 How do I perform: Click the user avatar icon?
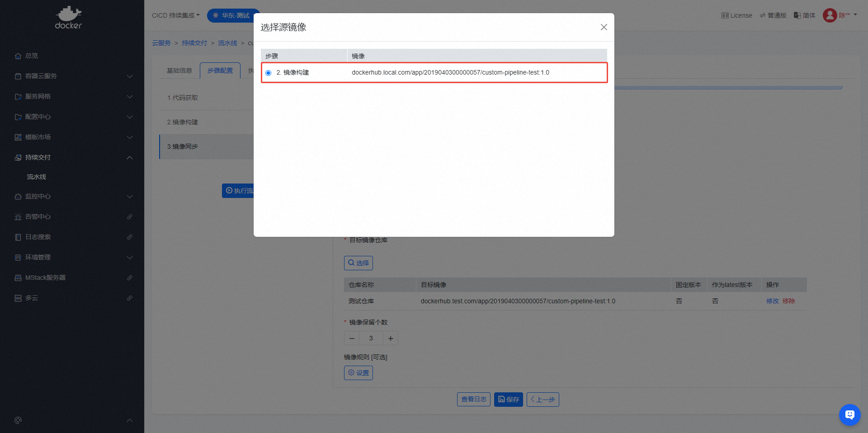[x=830, y=15]
